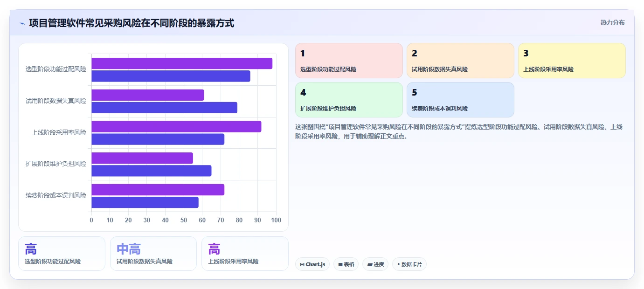The height and width of the screenshot is (289, 644).
Task: Click the description paragraph starting 这张图围绕
Action: tap(459, 131)
